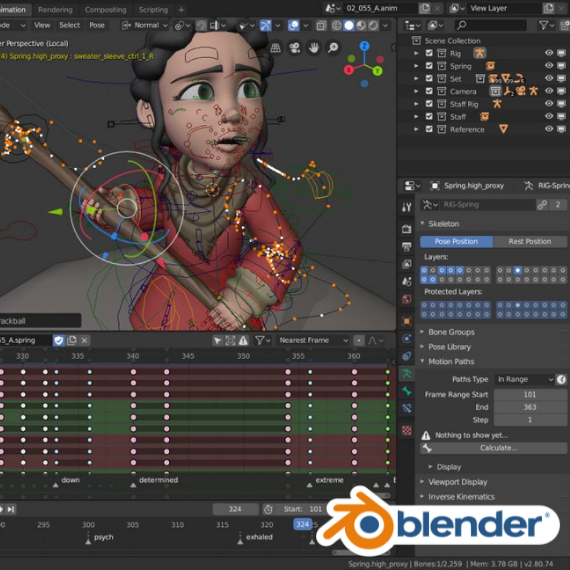Click Frame Range Start value 101

(530, 394)
